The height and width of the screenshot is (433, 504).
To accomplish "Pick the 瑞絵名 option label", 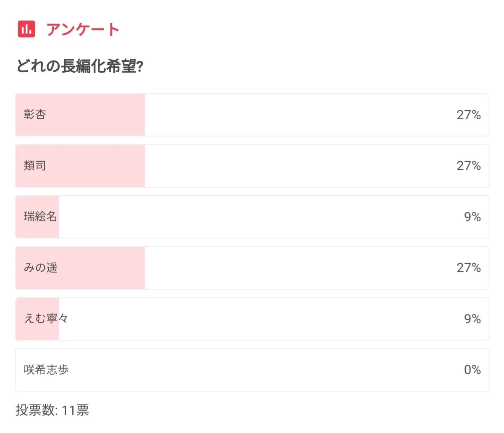I will pyautogui.click(x=40, y=217).
